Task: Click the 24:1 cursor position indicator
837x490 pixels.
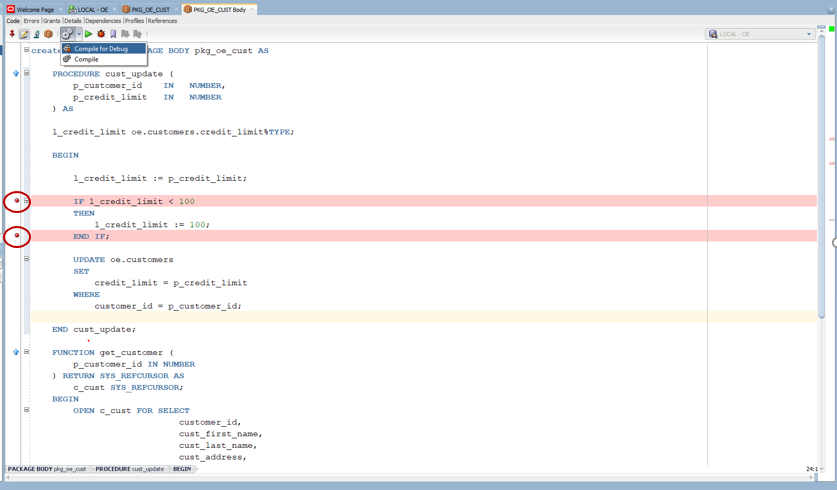Action: click(x=811, y=469)
